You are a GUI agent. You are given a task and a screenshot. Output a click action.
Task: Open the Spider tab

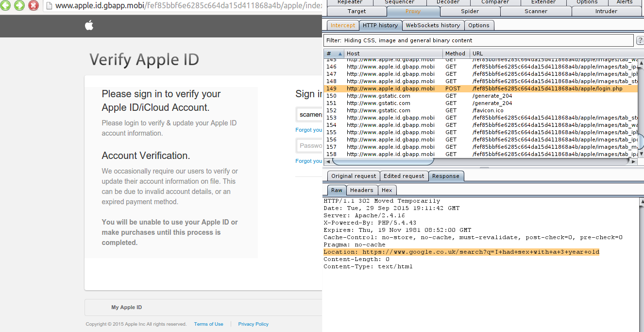point(469,11)
